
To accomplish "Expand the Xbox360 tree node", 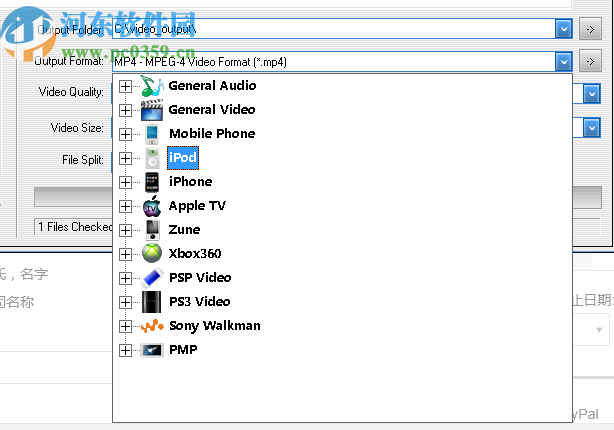I will click(x=125, y=255).
